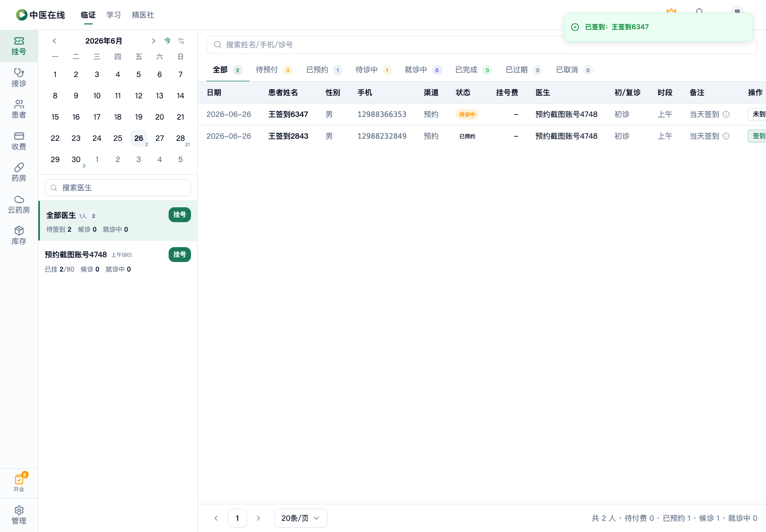Switch to the 临证 top tab

[x=88, y=15]
